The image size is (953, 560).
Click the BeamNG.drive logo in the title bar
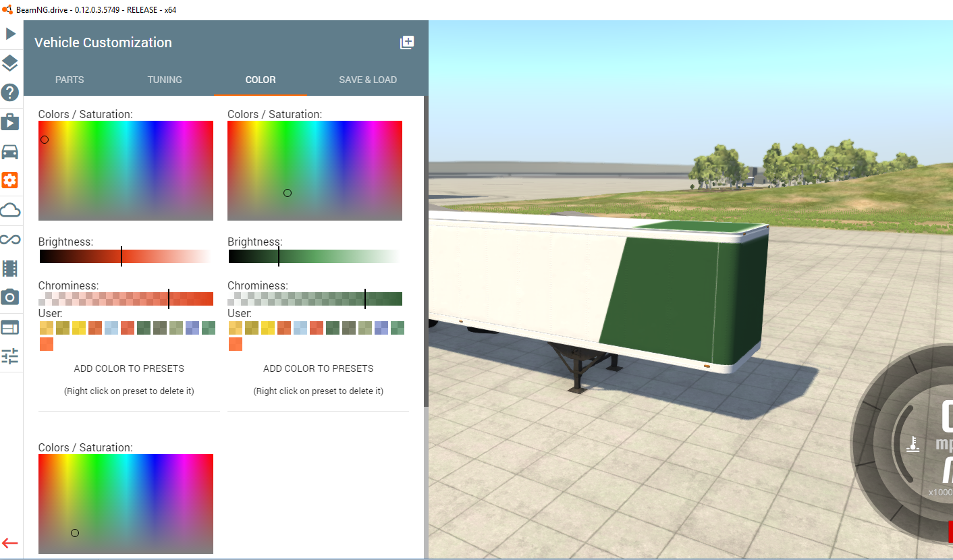(7, 9)
